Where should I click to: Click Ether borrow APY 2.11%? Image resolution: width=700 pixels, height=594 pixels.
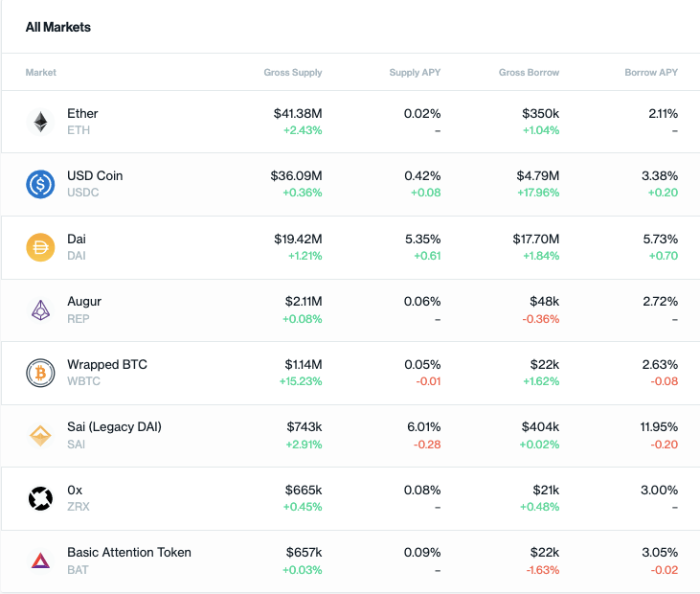663,113
